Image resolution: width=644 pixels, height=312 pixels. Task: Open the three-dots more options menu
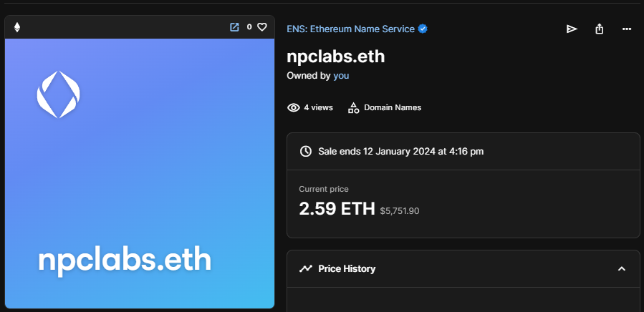626,29
